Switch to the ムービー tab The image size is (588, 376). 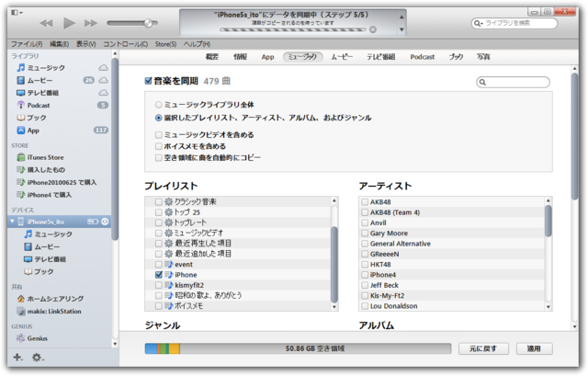(342, 57)
